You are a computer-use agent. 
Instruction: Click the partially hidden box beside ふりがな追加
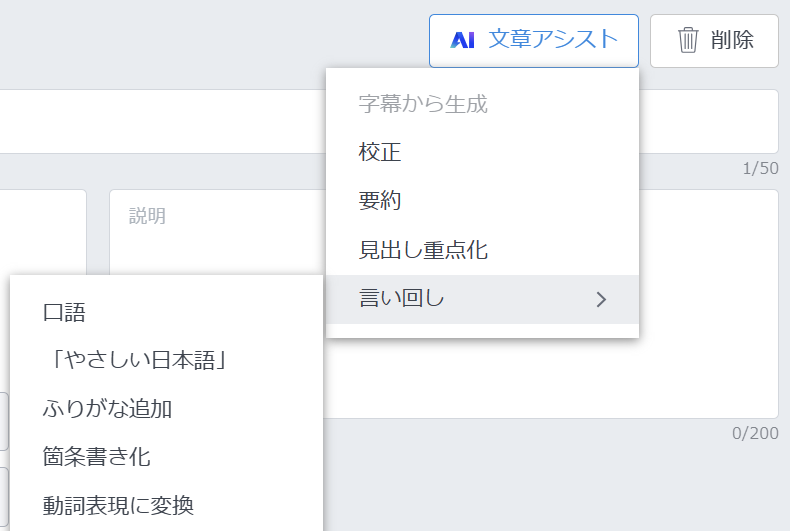[4, 422]
